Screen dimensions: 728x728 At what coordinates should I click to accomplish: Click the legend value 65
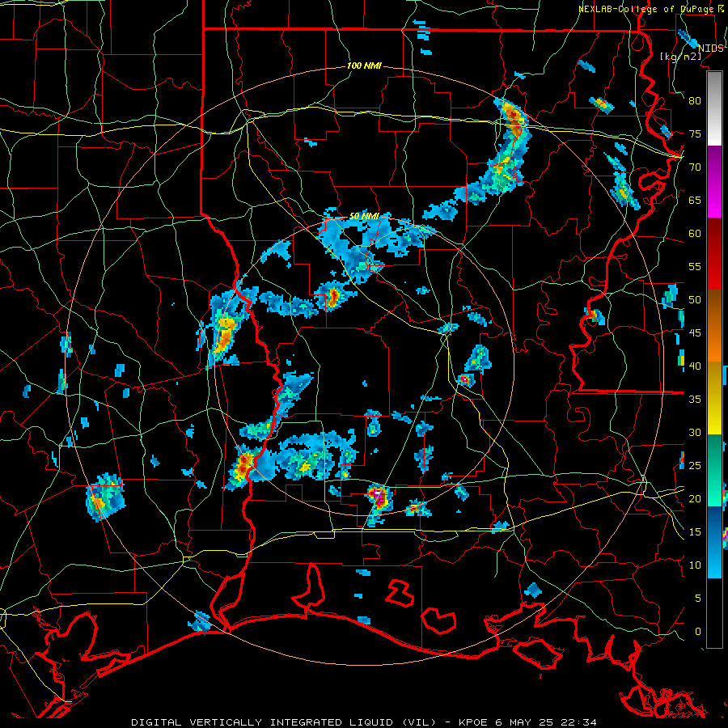(695, 200)
